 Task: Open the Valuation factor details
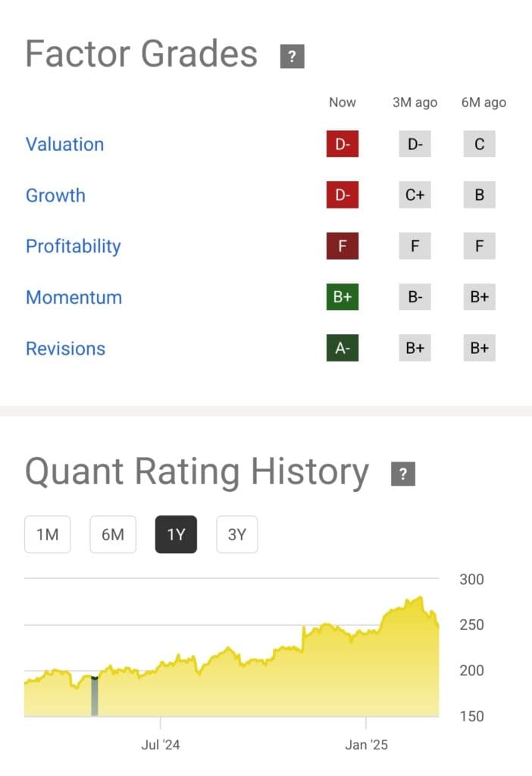pos(64,144)
